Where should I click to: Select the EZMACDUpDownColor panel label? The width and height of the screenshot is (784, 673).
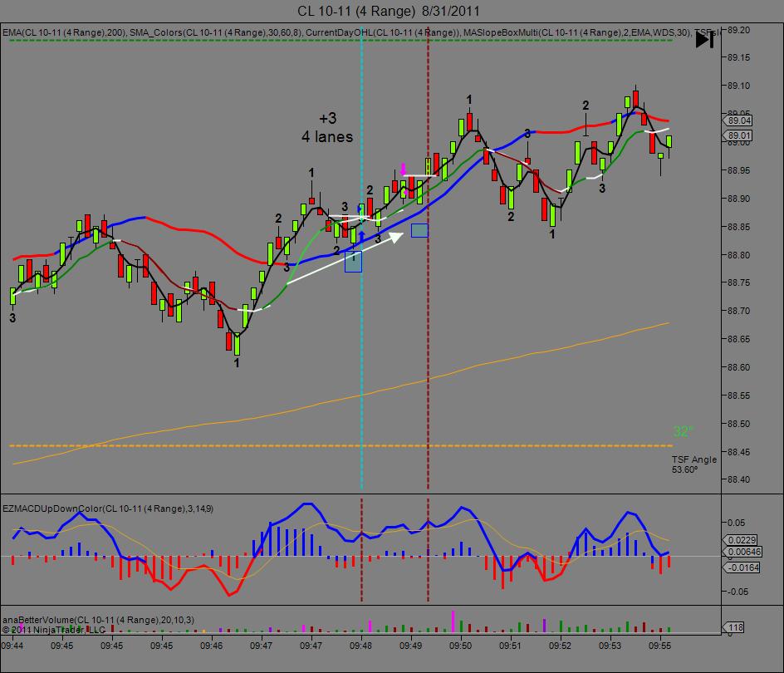click(108, 508)
